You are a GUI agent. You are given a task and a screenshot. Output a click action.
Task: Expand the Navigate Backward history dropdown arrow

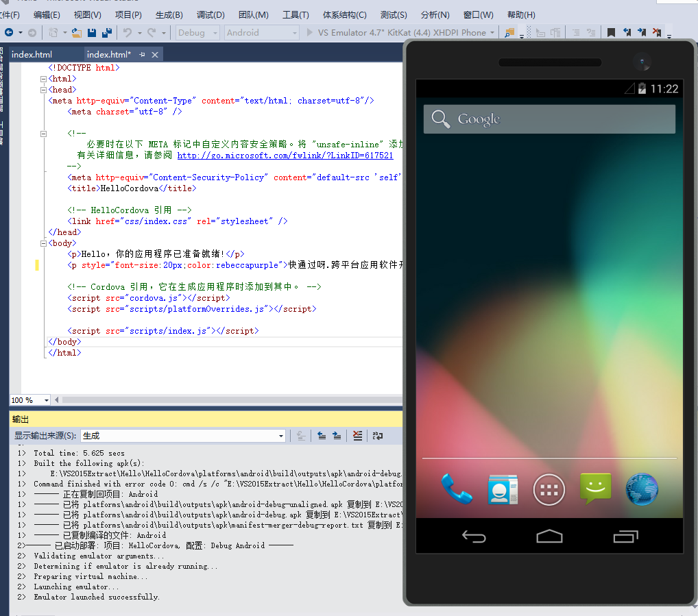tap(21, 32)
